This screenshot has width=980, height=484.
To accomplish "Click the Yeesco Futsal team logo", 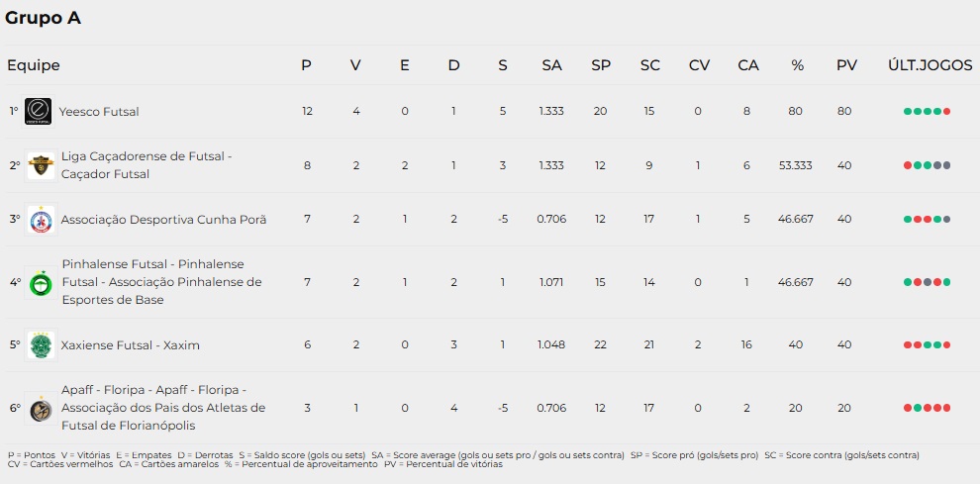I will click(39, 111).
